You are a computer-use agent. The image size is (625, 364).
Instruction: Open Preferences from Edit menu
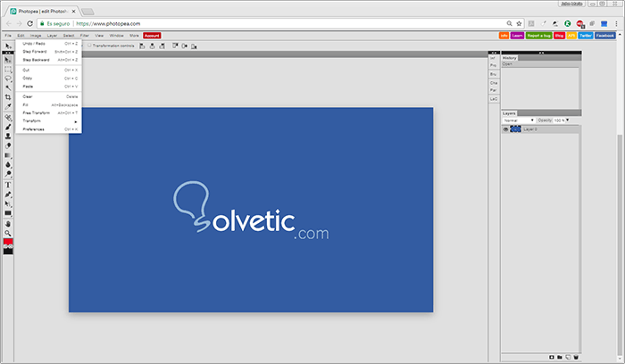[48, 129]
